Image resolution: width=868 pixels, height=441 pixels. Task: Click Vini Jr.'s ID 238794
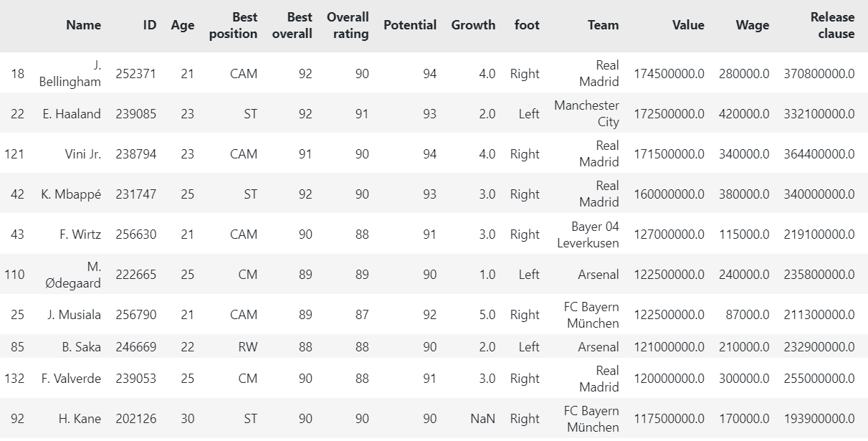click(135, 154)
